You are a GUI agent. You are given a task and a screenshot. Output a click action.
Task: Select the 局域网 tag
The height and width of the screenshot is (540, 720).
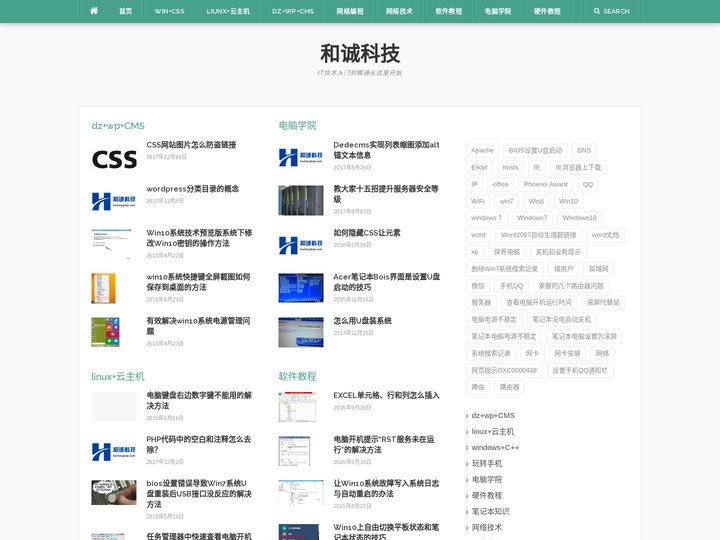(x=599, y=269)
